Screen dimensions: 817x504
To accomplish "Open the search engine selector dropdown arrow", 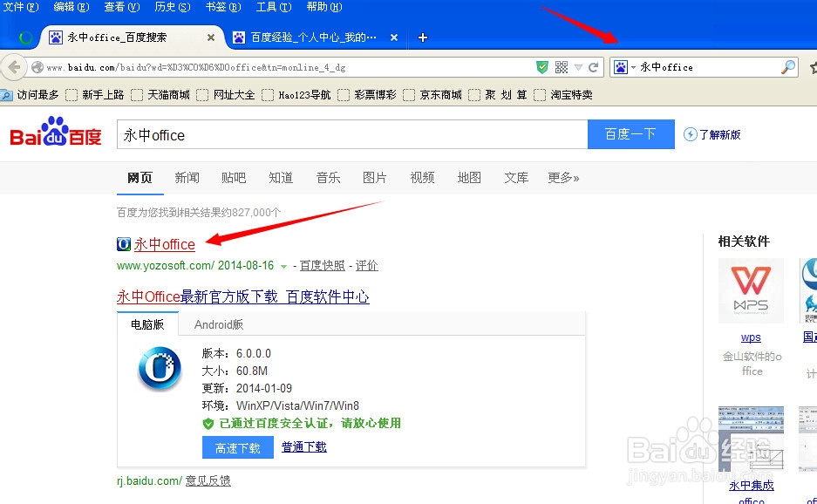I will [x=633, y=68].
